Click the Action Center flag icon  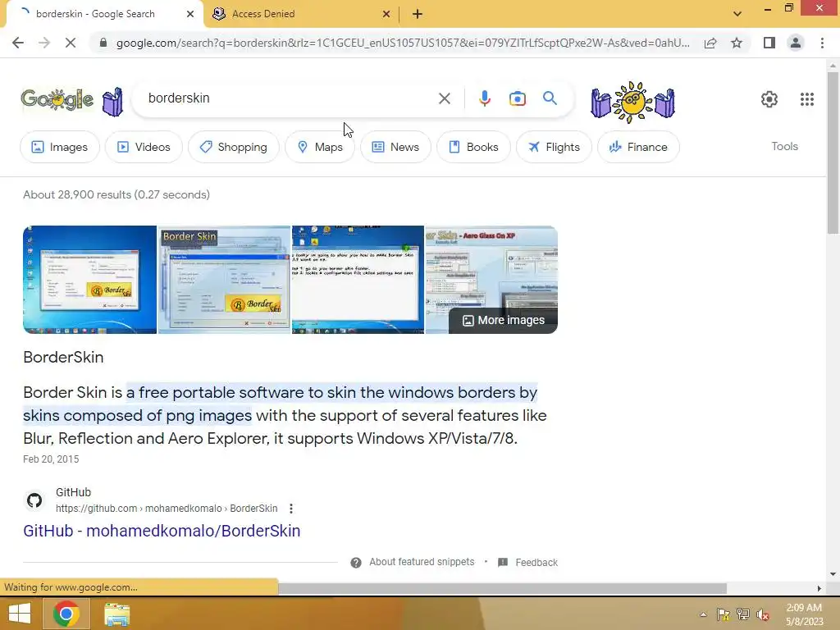coord(723,614)
